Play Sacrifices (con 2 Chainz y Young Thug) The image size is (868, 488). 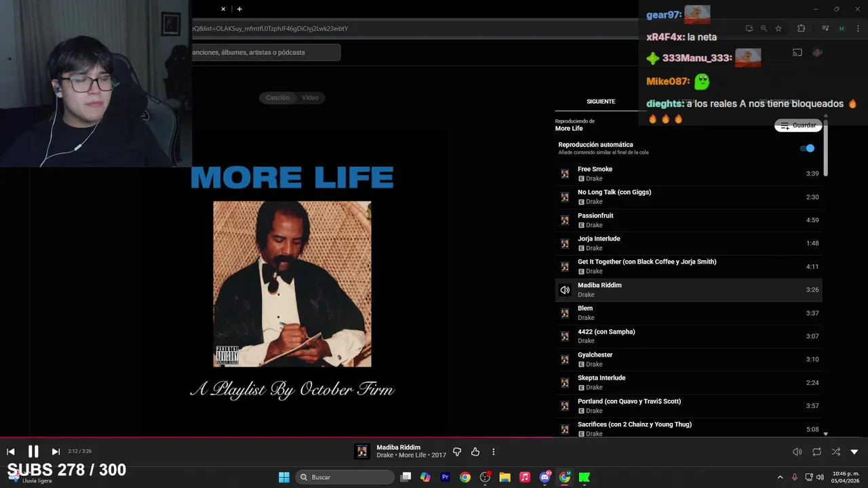[688, 429]
